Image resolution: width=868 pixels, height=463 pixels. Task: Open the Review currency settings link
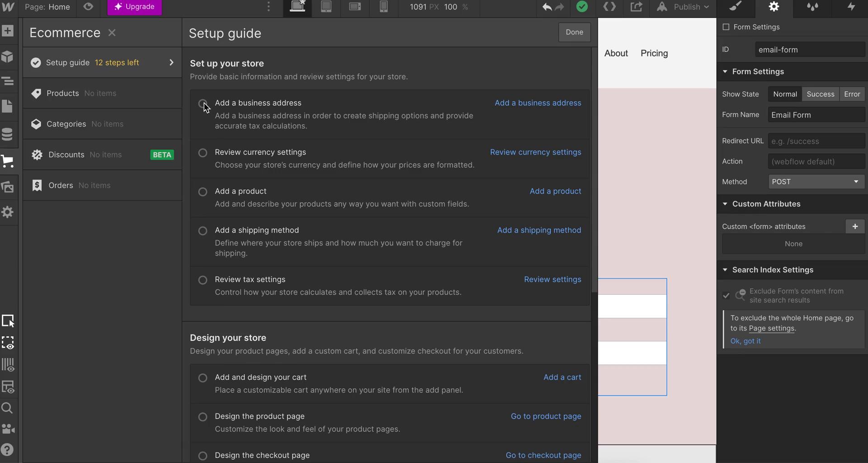point(535,152)
